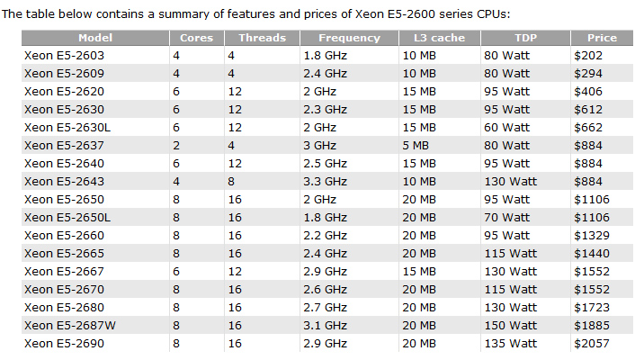Image resolution: width=644 pixels, height=360 pixels.
Task: Click the TDP column header
Action: click(x=525, y=38)
